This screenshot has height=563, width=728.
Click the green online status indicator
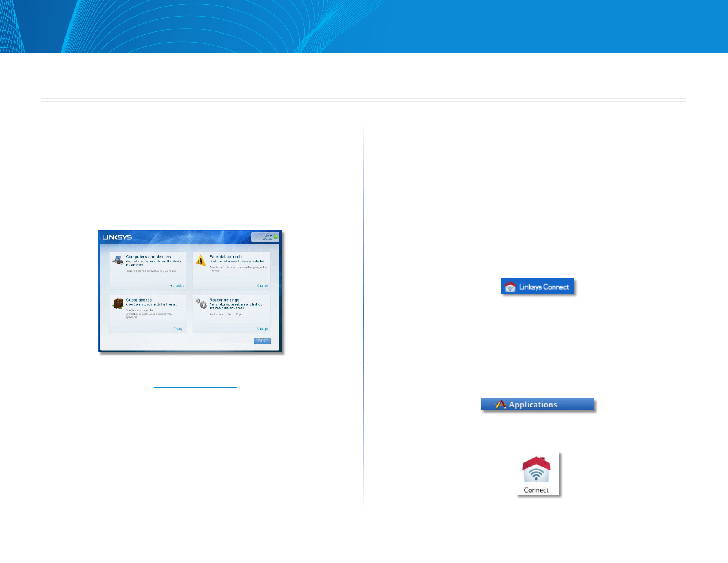276,237
